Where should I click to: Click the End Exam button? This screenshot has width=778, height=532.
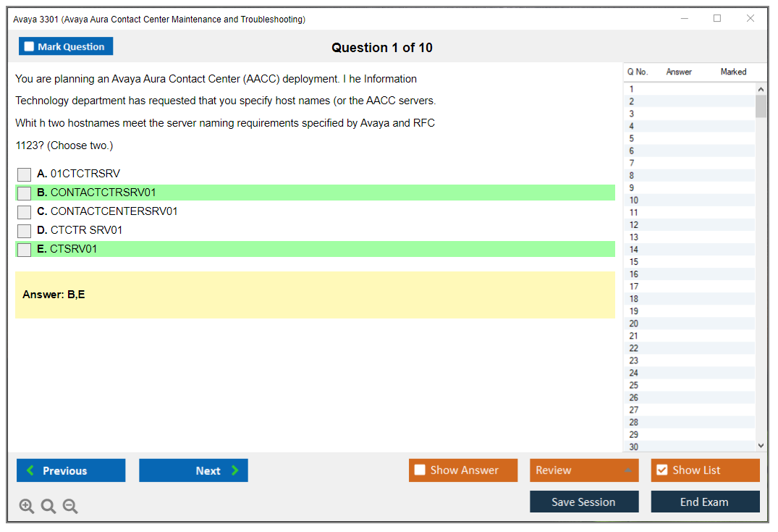(705, 502)
